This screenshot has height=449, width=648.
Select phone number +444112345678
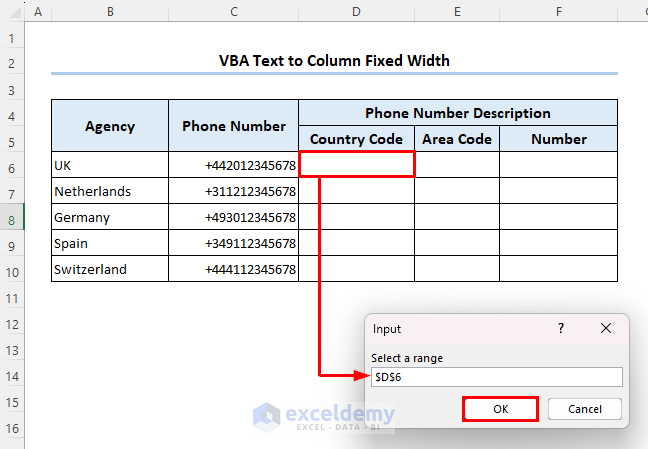click(x=233, y=269)
